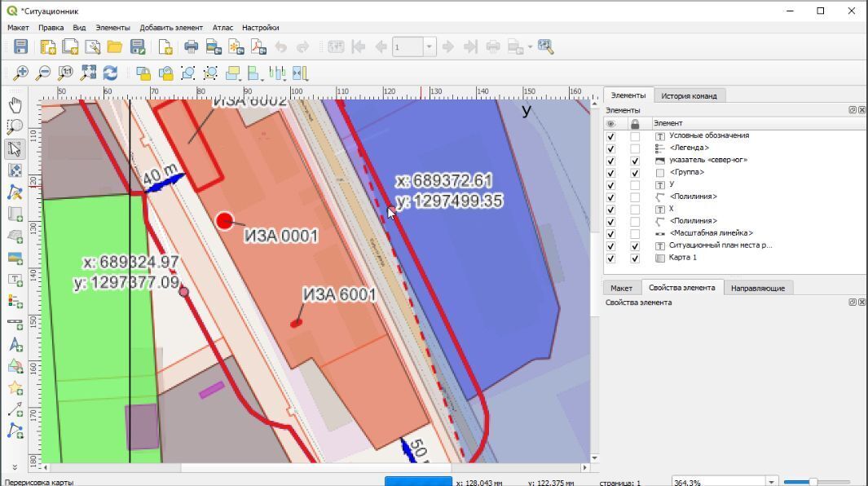Select the Pan layout hand tool
Viewport: 868px width, 486px height.
pos(15,105)
